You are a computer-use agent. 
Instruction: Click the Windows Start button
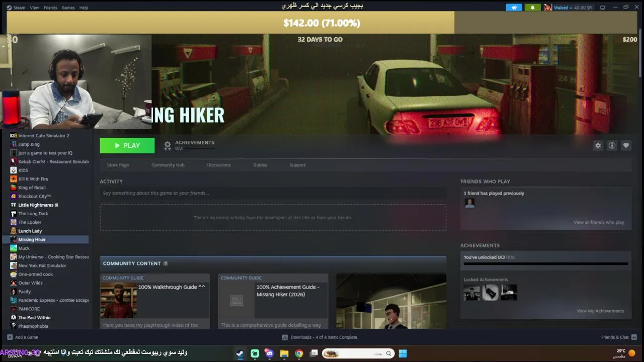coord(403,353)
